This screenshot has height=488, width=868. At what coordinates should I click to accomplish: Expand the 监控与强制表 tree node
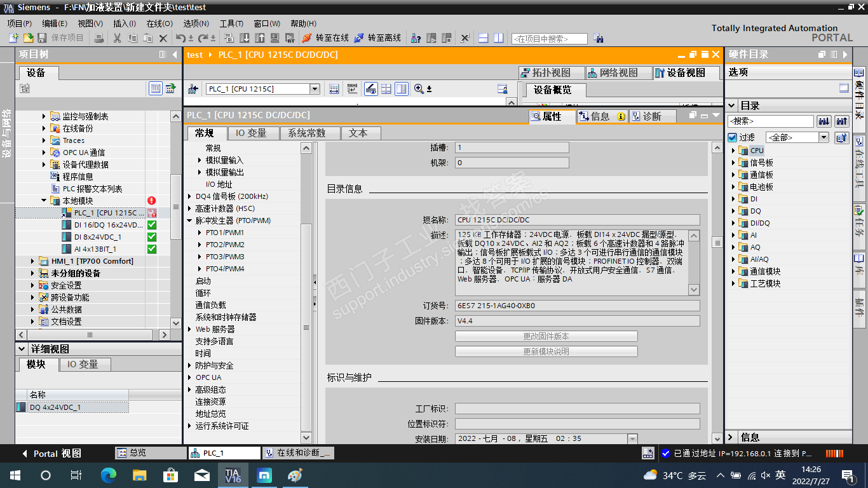[44, 116]
